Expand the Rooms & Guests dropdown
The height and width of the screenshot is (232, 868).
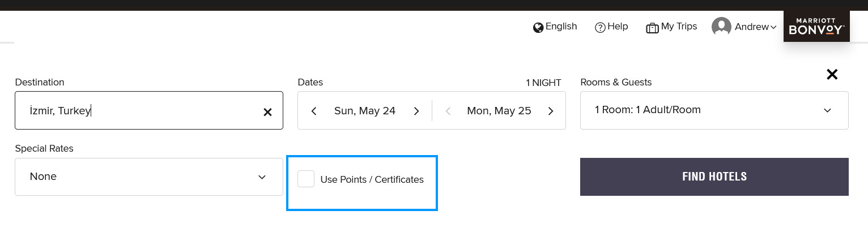tap(714, 110)
